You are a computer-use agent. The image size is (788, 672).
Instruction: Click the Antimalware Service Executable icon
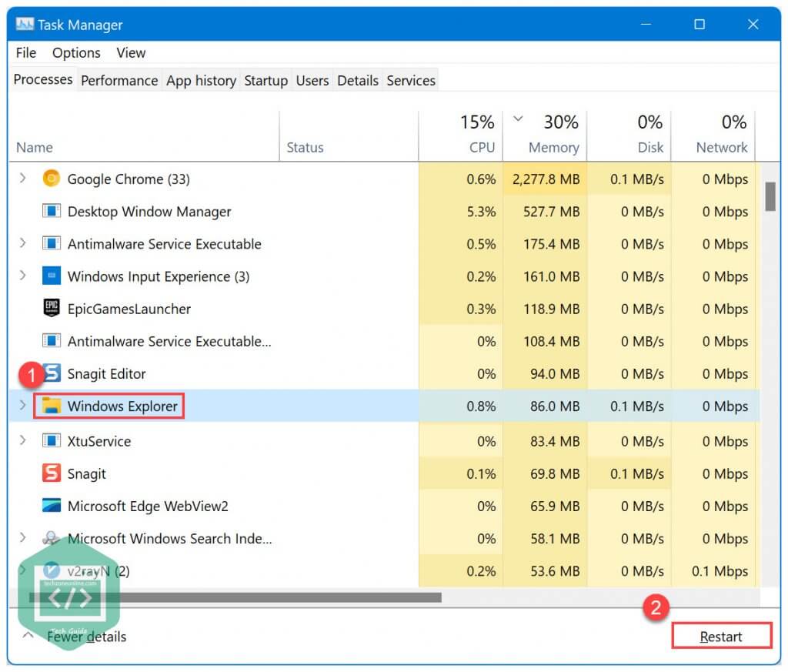(51, 243)
